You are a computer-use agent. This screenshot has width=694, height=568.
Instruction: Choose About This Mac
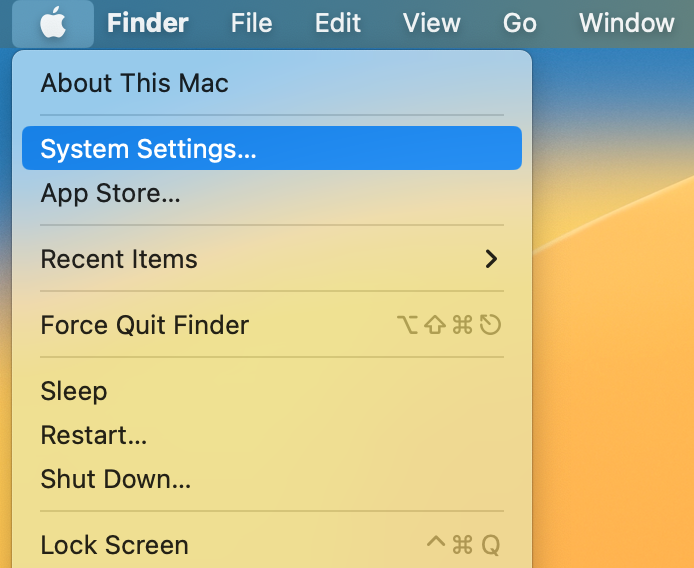click(272, 83)
